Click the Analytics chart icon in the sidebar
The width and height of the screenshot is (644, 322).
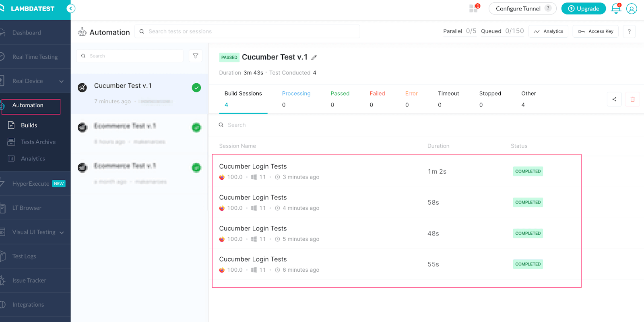[x=11, y=158]
